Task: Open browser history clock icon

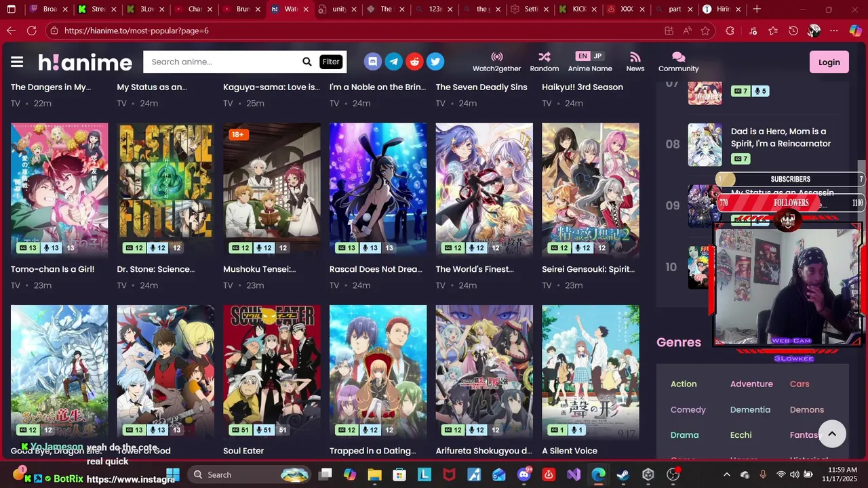Action: (793, 30)
